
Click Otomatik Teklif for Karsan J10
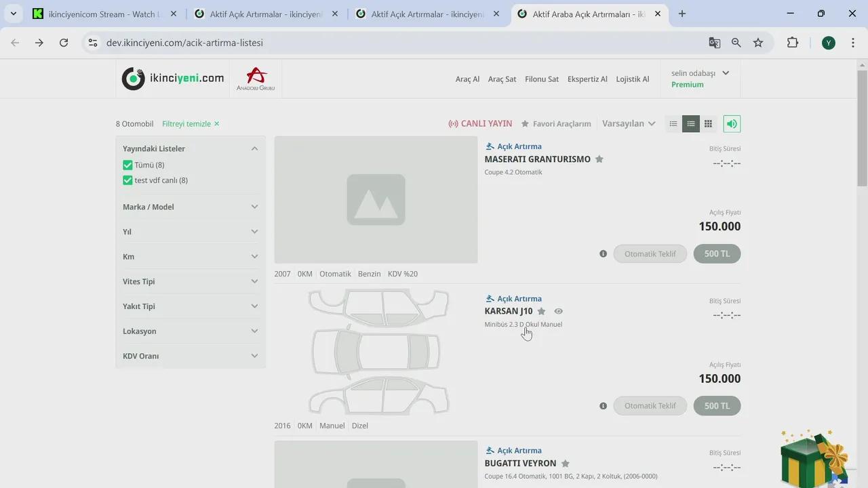(650, 406)
